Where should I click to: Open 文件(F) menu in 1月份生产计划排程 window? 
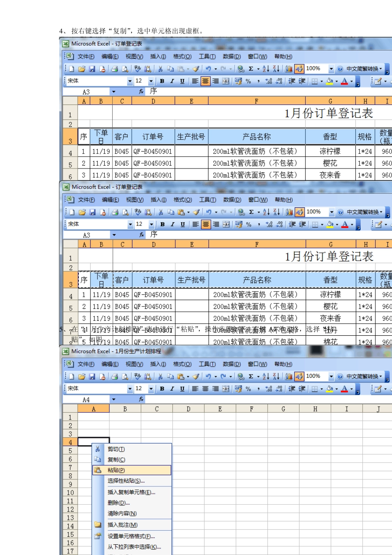[x=86, y=364]
